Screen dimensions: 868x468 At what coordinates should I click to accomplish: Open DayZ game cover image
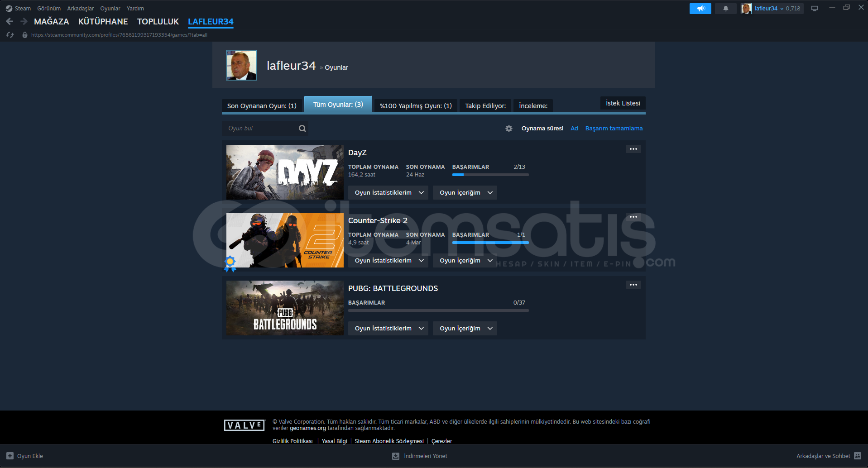(x=285, y=172)
